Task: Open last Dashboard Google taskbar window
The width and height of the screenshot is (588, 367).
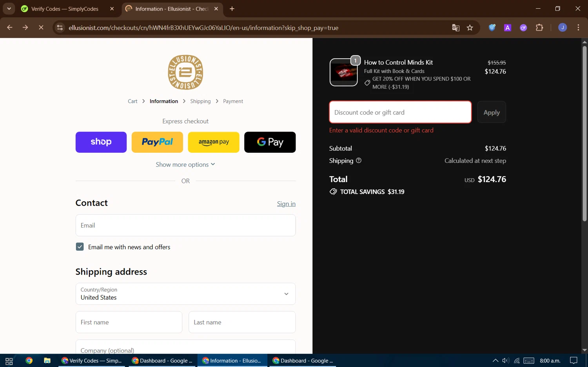Action: [x=303, y=361]
